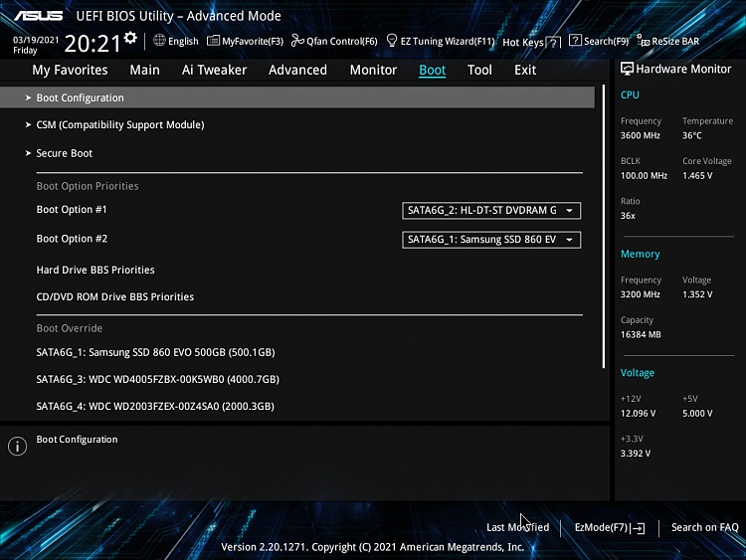Boot override from WDC WD2003FZEX drive
Screen dimensions: 746x560
point(155,406)
